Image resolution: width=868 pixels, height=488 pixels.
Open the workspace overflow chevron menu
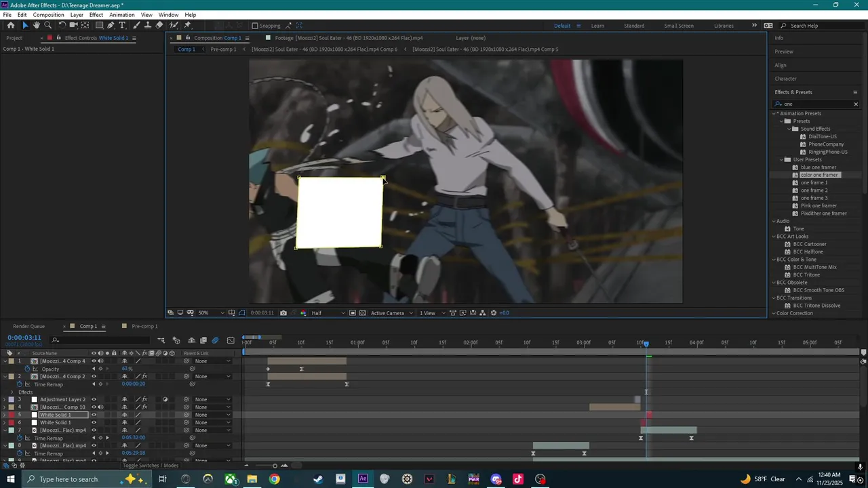pyautogui.click(x=754, y=25)
